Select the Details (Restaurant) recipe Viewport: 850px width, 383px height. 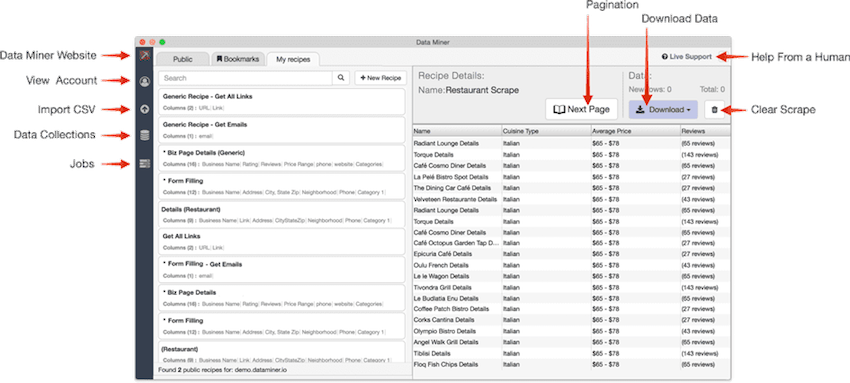click(282, 215)
